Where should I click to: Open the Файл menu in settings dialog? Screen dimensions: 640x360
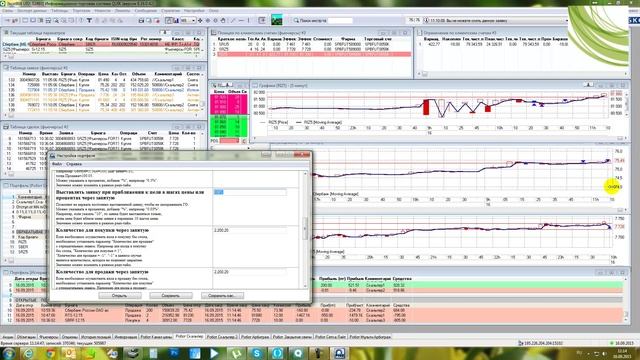point(56,164)
